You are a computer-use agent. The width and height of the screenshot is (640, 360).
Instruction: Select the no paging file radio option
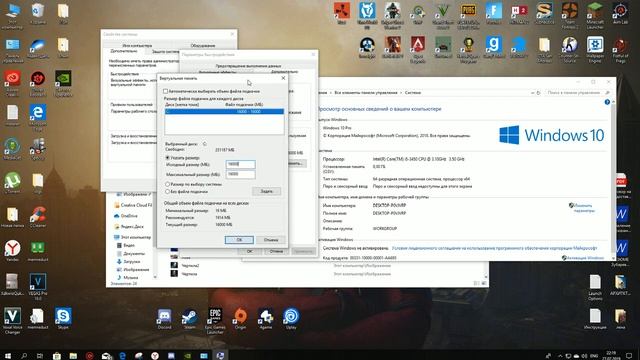167,191
